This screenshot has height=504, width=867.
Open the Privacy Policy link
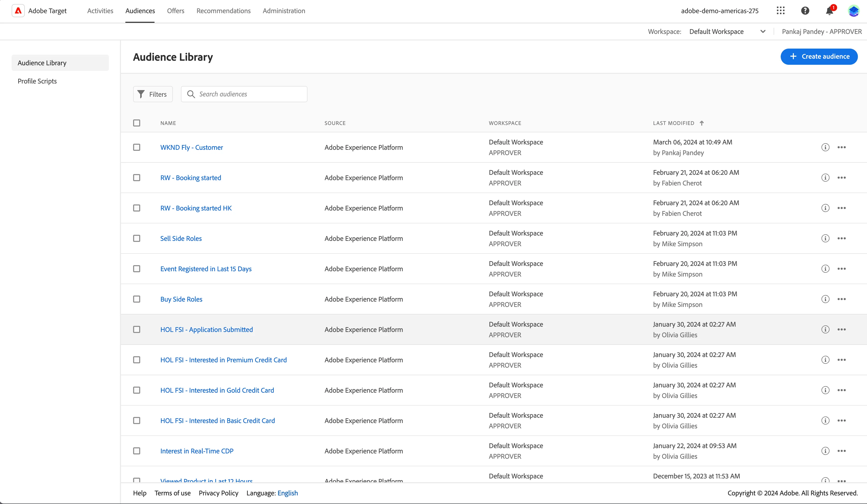tap(218, 493)
